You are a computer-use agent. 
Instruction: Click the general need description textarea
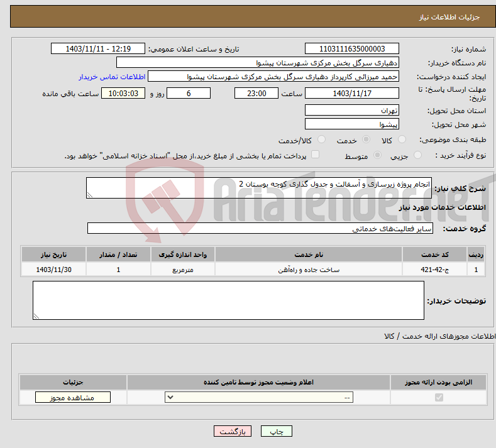[259, 188]
